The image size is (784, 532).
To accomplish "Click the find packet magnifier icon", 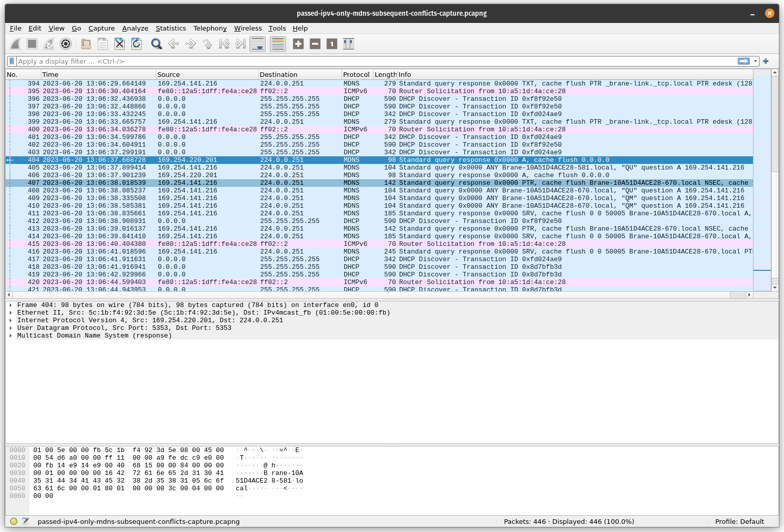I will 157,44.
